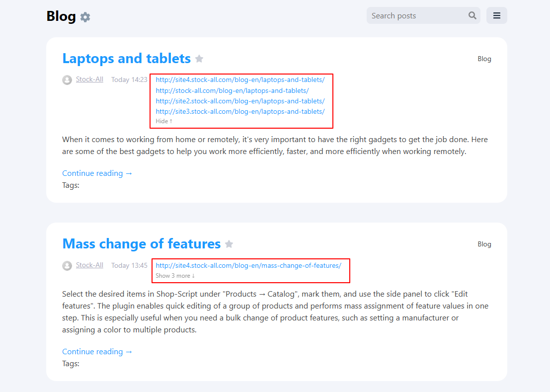Hide the URL list in Laptops post

click(163, 121)
